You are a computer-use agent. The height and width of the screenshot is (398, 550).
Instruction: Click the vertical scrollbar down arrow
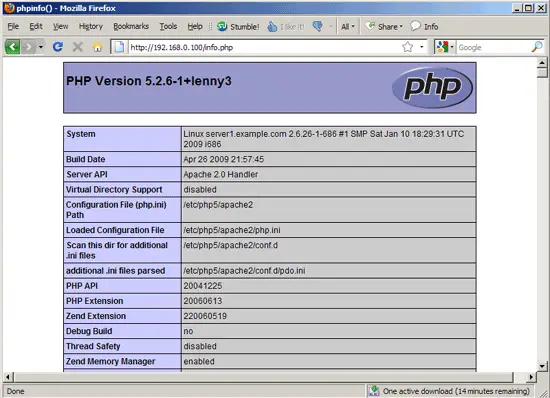click(542, 366)
